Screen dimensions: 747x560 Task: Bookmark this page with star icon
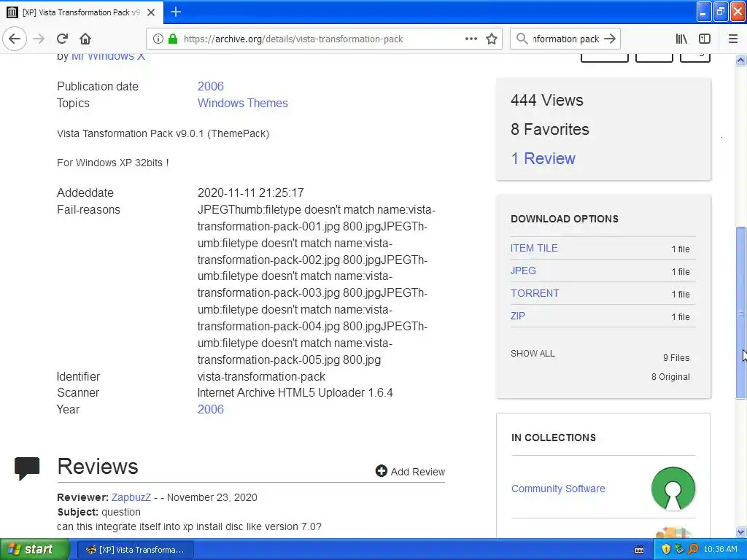point(492,39)
